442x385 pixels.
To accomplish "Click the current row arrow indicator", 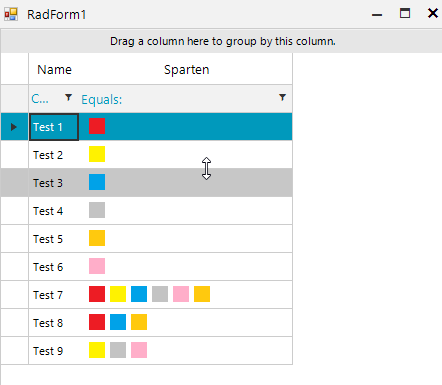I will (x=14, y=127).
